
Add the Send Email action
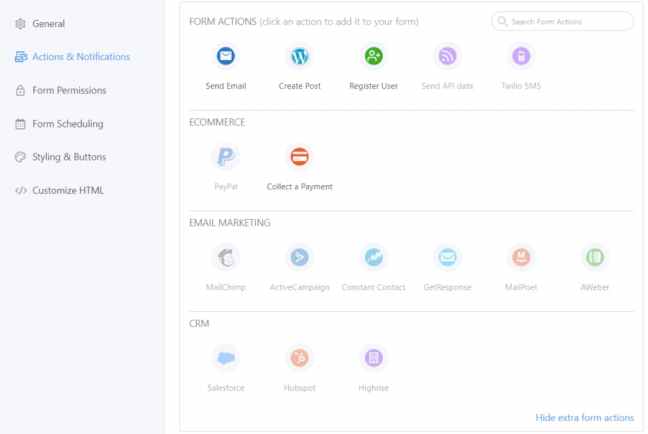(226, 57)
